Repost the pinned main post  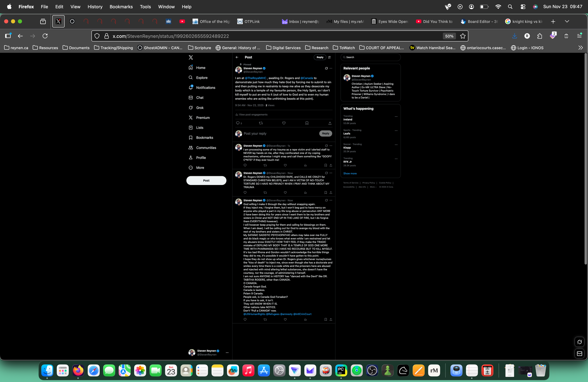coord(261,123)
